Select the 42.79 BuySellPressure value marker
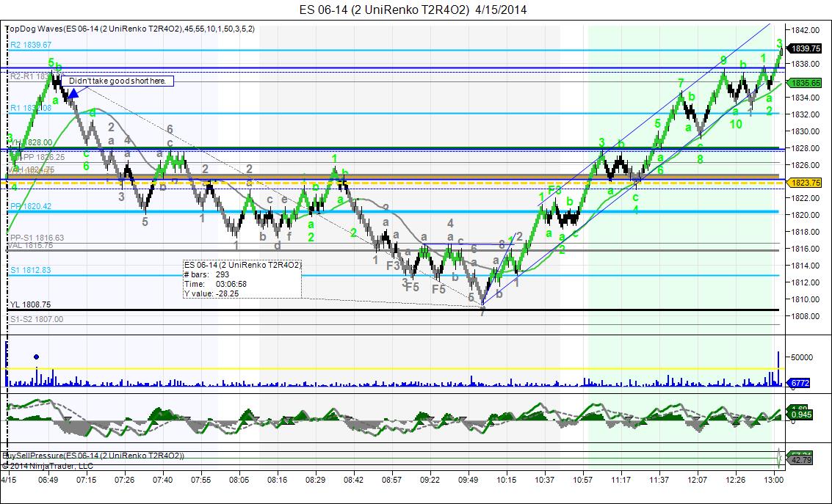The height and width of the screenshot is (504, 832). (800, 460)
